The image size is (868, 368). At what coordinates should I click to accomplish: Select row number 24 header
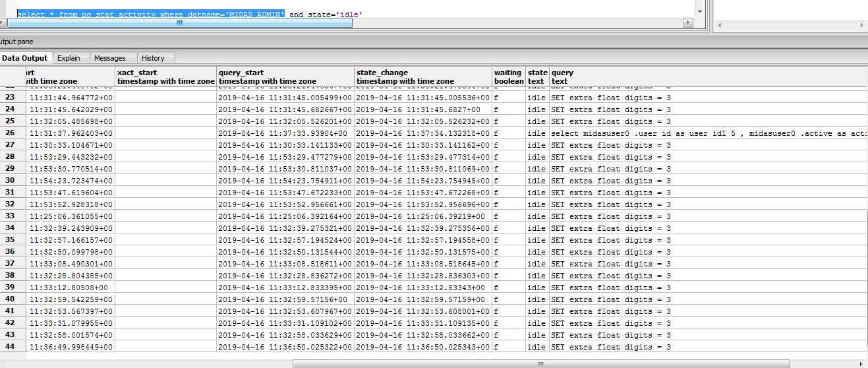pos(13,109)
